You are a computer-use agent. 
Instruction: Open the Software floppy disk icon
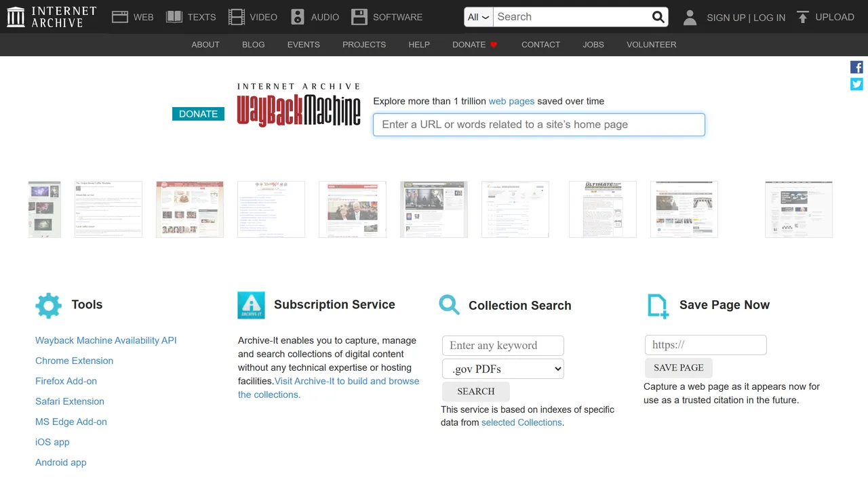pyautogui.click(x=359, y=17)
